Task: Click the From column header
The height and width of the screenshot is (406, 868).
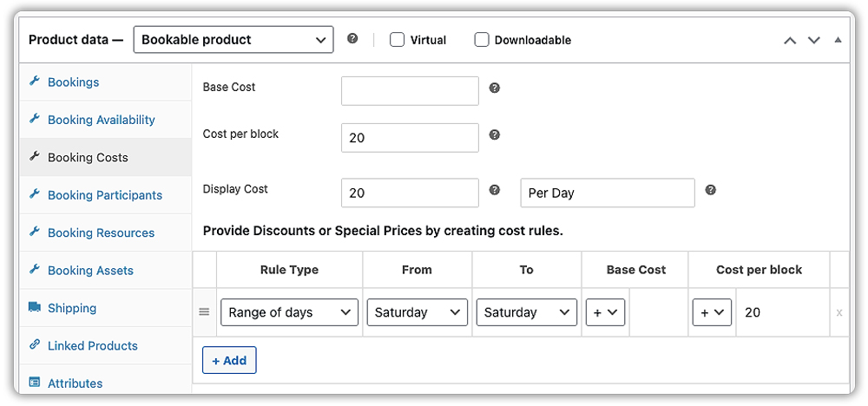Action: (417, 270)
